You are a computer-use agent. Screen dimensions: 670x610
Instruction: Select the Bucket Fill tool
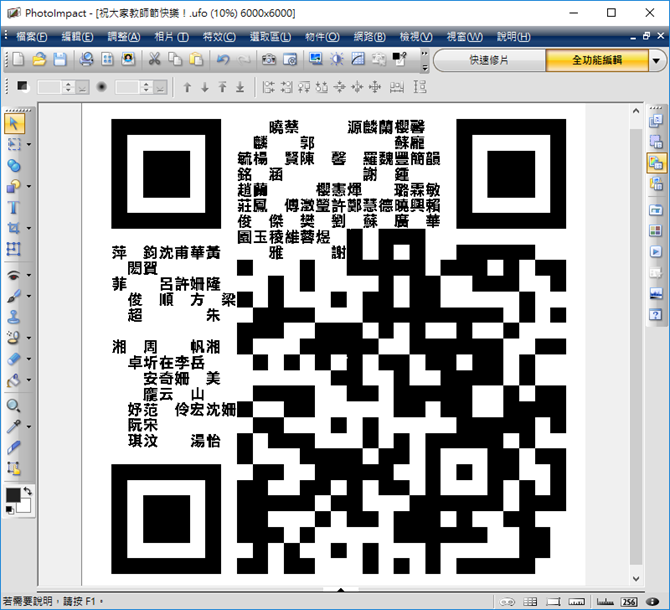pyautogui.click(x=14, y=380)
